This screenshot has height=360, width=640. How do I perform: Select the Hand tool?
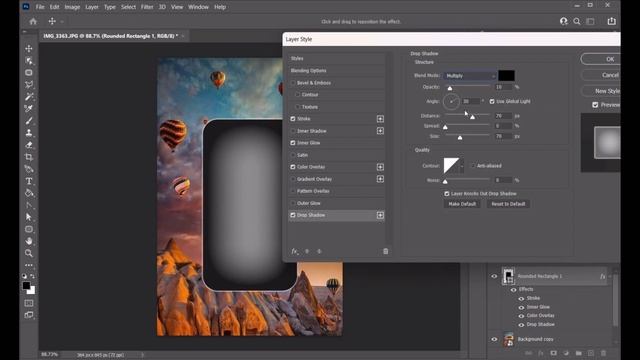pyautogui.click(x=29, y=241)
